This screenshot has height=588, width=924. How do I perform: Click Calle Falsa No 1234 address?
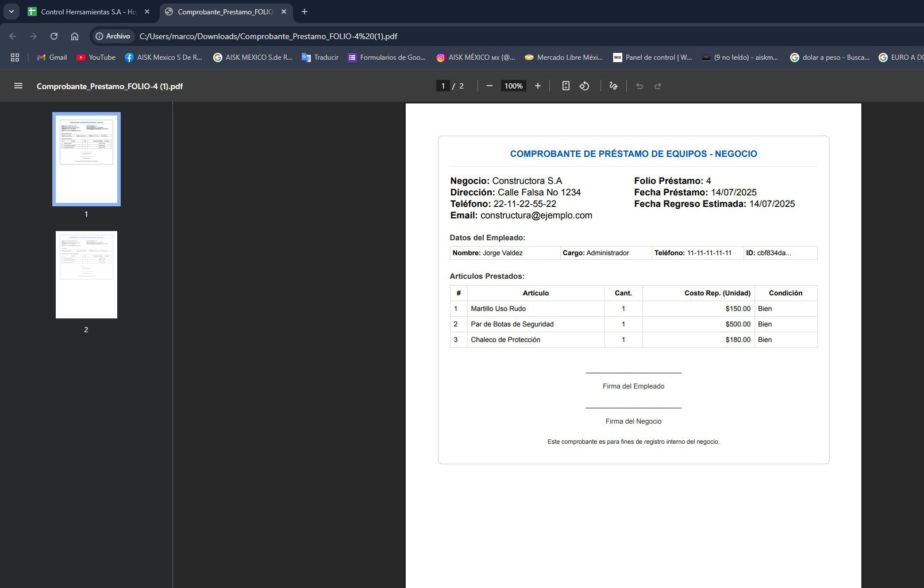coord(539,192)
